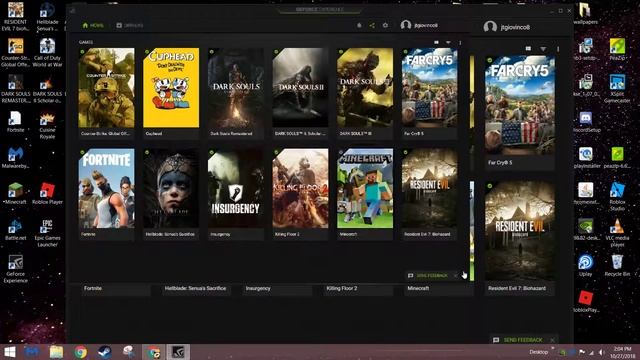Open DARK SOULS REMASTERED desktop shortcut

point(16,88)
